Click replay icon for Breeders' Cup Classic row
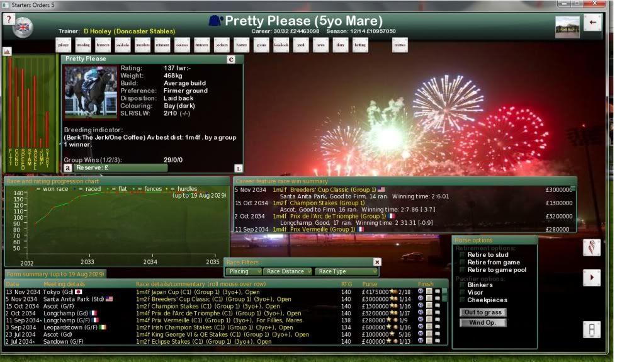This screenshot has height=362, width=644. (421, 298)
